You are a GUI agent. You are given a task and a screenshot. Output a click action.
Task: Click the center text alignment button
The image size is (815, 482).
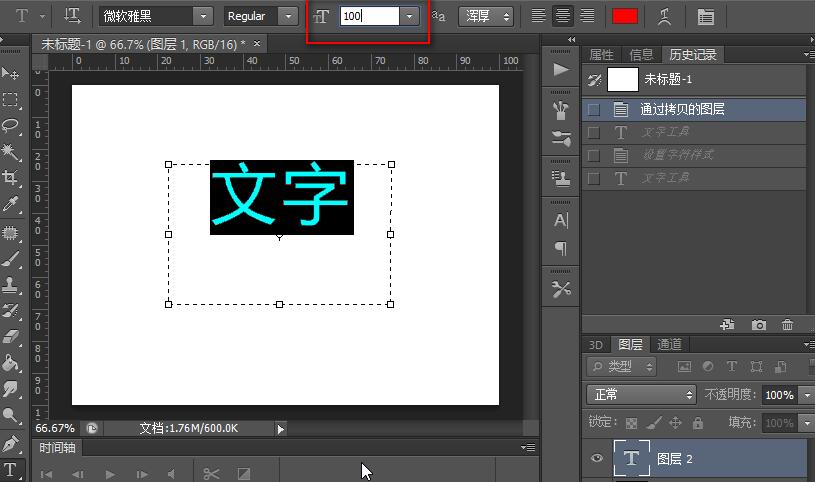pyautogui.click(x=564, y=16)
